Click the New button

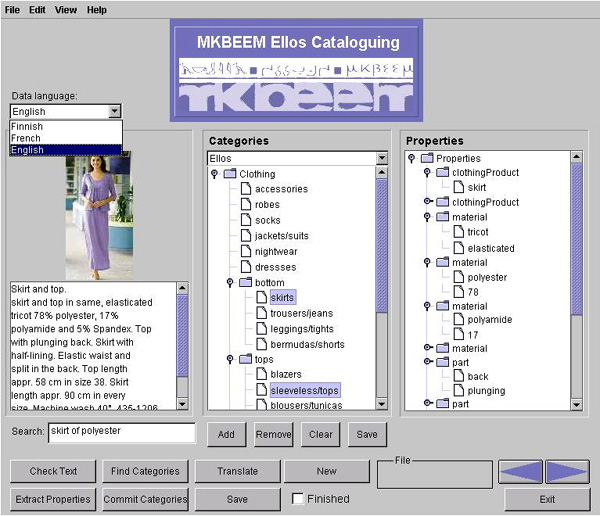point(326,471)
